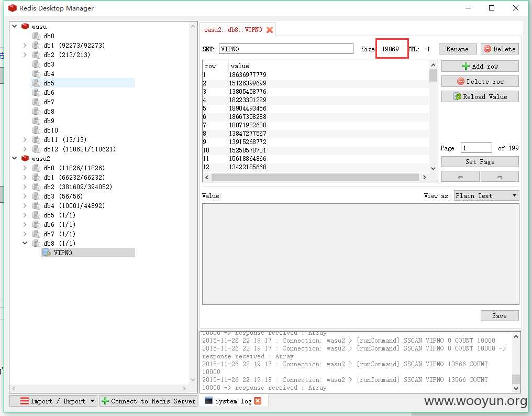
Task: Select db6 under wasu
Action: pyautogui.click(x=49, y=92)
